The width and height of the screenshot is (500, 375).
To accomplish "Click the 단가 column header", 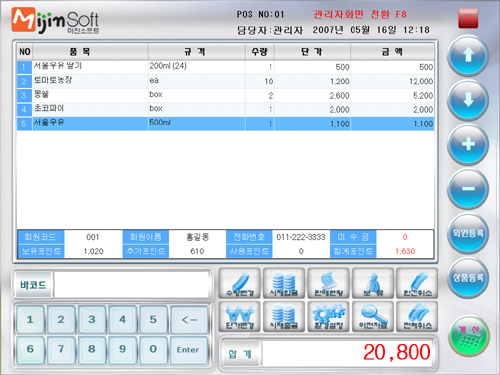I will point(312,52).
